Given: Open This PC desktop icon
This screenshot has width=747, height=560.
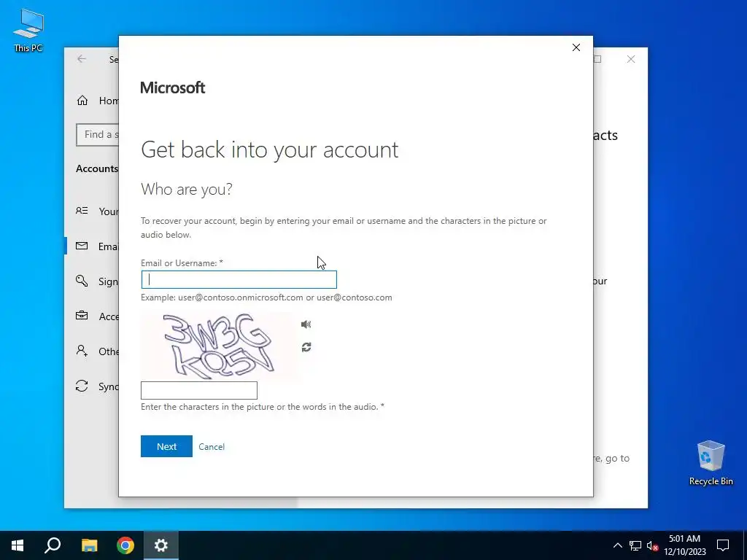Looking at the screenshot, I should [x=28, y=31].
